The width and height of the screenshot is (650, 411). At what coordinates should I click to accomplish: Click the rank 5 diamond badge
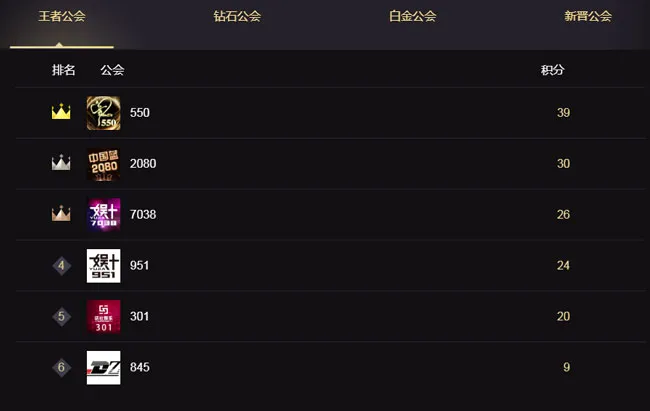(61, 316)
